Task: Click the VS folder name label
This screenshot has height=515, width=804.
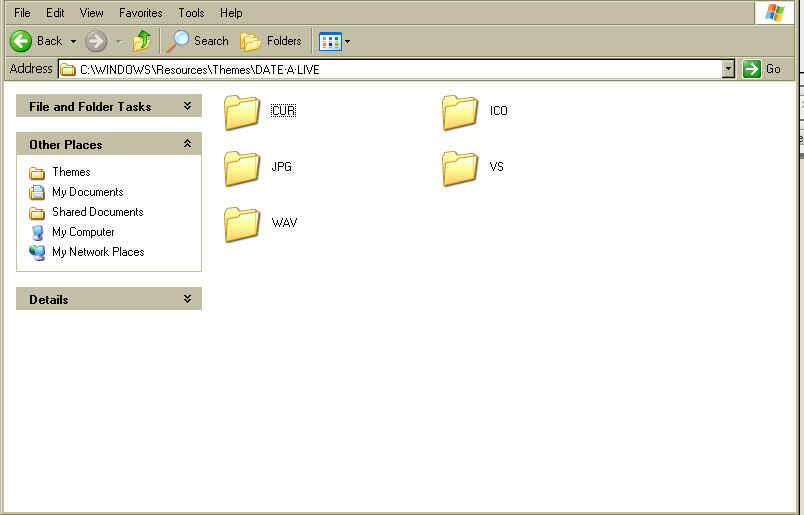Action: click(x=496, y=167)
